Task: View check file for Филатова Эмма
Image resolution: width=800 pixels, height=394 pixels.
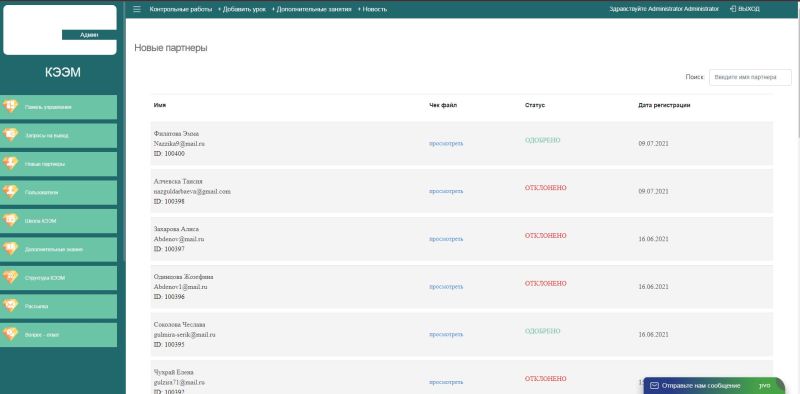Action: click(x=446, y=143)
